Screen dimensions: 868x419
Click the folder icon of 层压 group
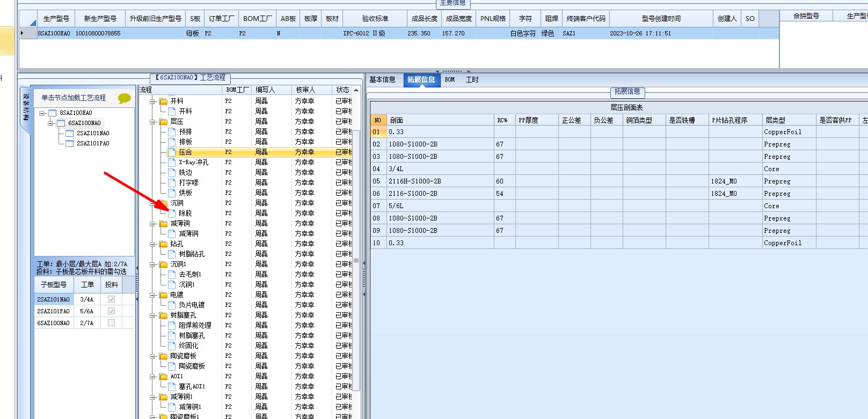[x=164, y=122]
